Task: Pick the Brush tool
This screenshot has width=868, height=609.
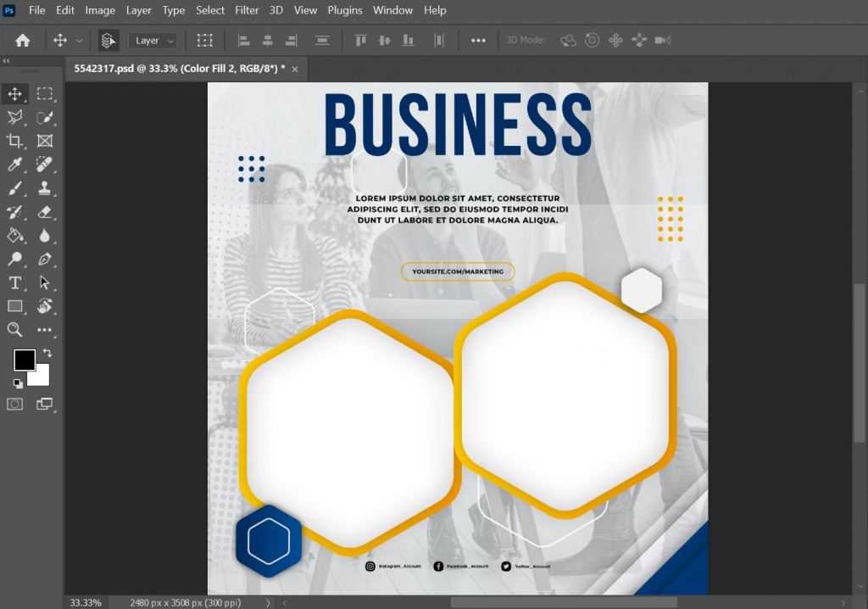Action: [14, 188]
